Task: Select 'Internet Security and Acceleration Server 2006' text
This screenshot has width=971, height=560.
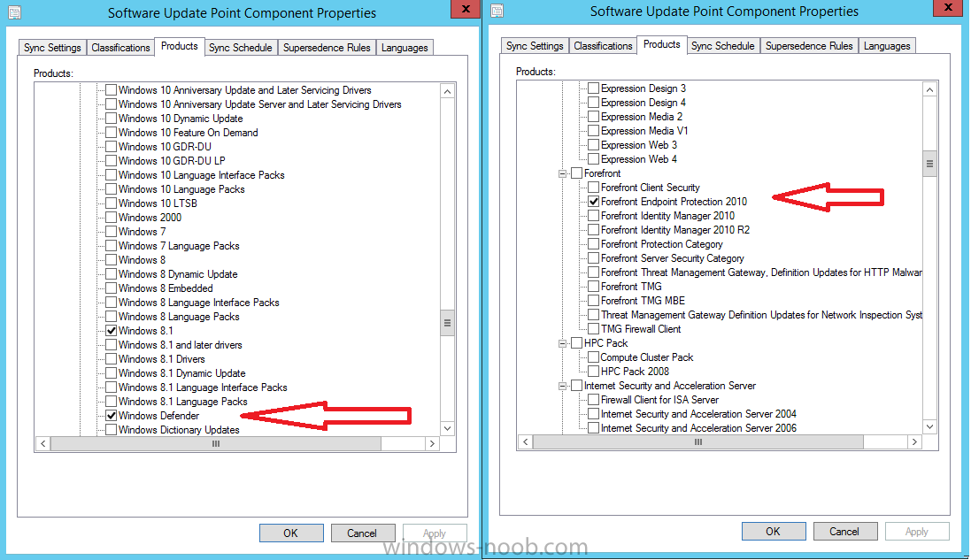Action: pyautogui.click(x=698, y=428)
